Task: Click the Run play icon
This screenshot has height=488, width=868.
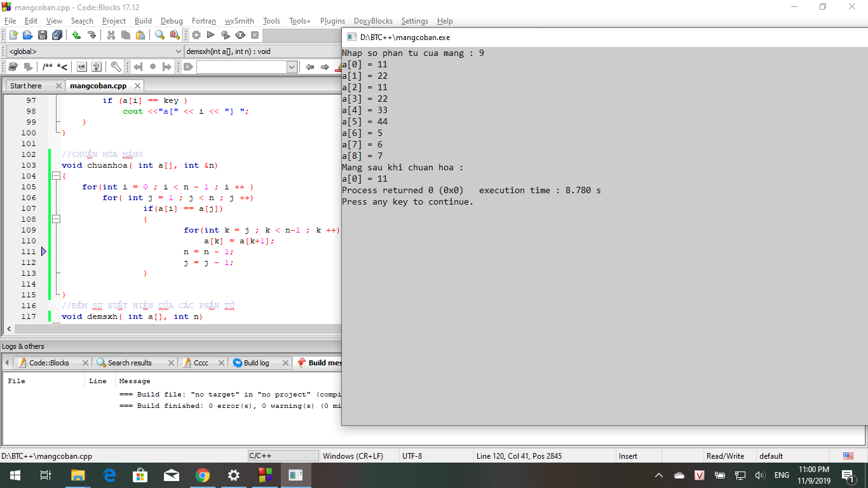Action: [210, 35]
